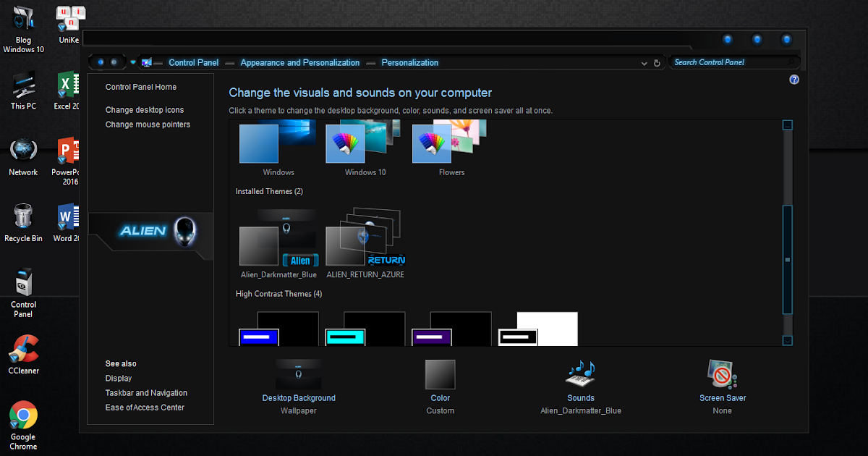Image resolution: width=868 pixels, height=456 pixels.
Task: Open Taskbar and Navigation settings
Action: 146,392
